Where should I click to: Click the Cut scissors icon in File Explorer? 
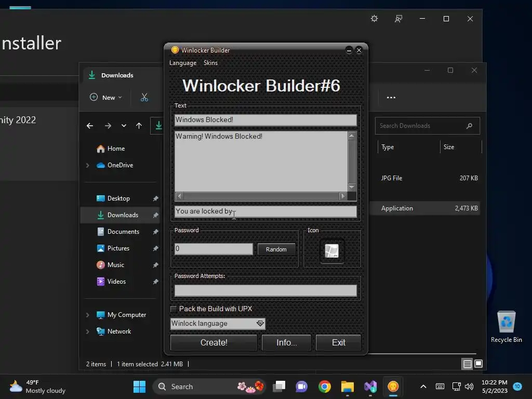(144, 97)
